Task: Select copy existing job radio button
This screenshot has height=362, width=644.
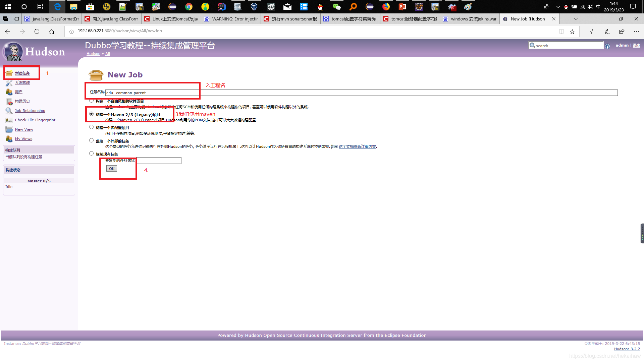Action: click(91, 154)
